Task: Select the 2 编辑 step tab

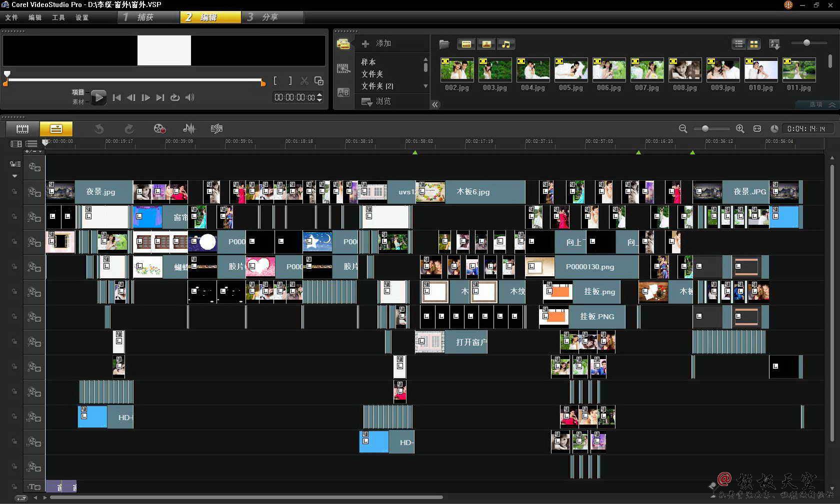Action: pos(210,17)
